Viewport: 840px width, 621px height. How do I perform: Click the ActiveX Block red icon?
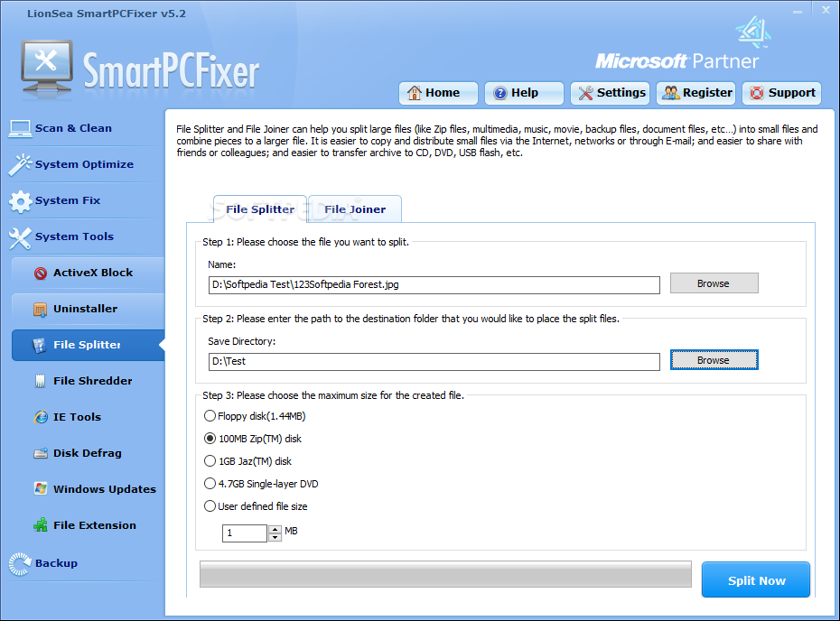coord(40,273)
